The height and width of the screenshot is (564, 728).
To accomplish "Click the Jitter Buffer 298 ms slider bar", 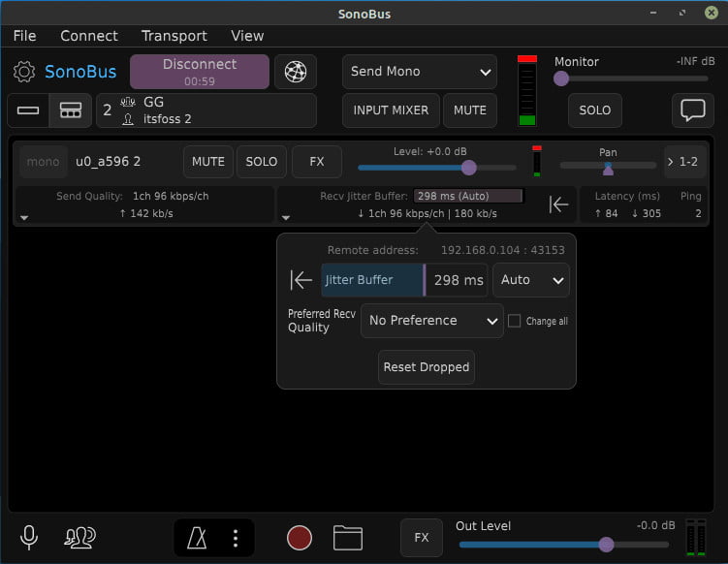I will [404, 280].
